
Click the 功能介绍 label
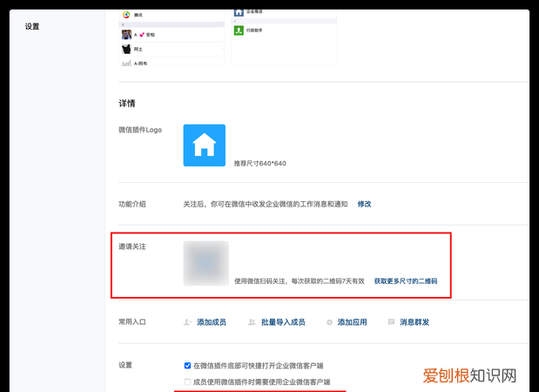[x=132, y=204]
